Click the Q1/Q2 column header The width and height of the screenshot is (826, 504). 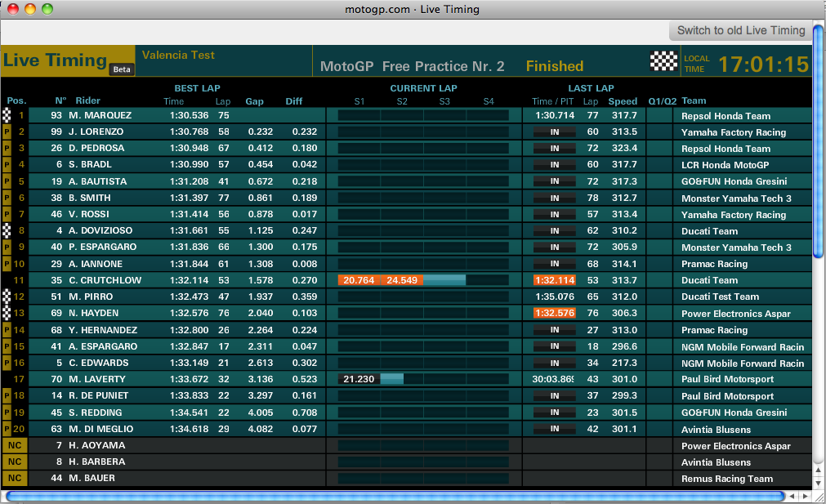pyautogui.click(x=662, y=101)
